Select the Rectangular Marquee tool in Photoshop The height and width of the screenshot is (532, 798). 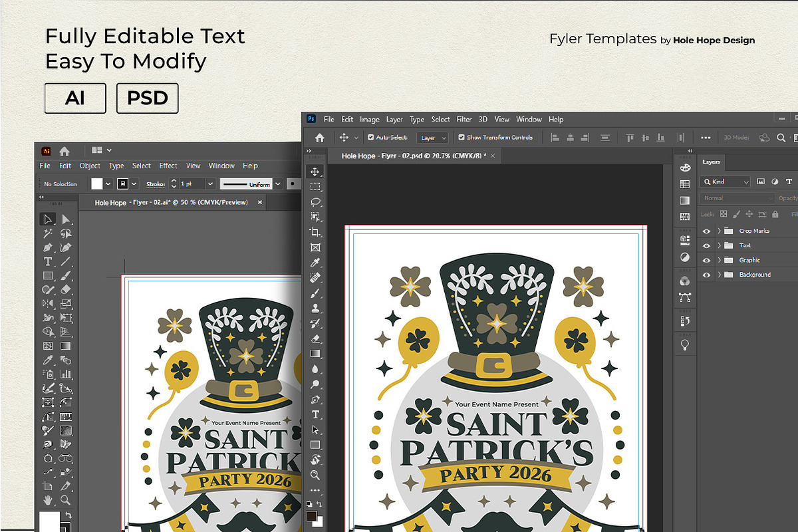coord(315,187)
